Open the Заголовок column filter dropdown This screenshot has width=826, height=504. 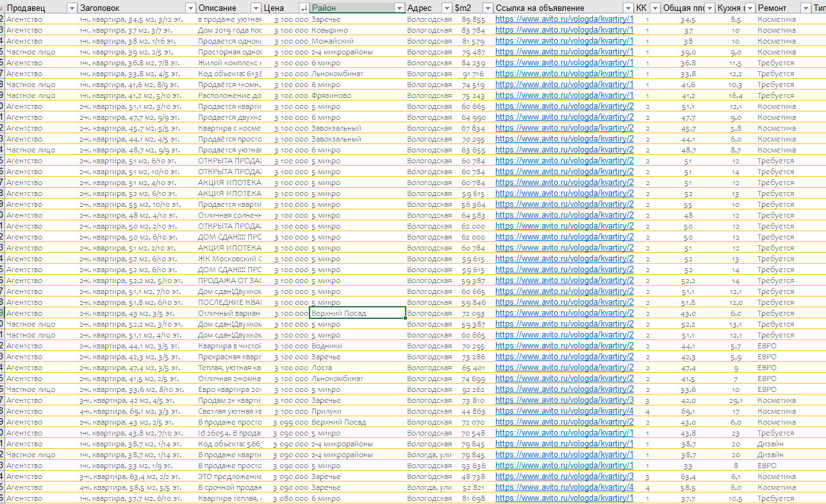[190, 8]
